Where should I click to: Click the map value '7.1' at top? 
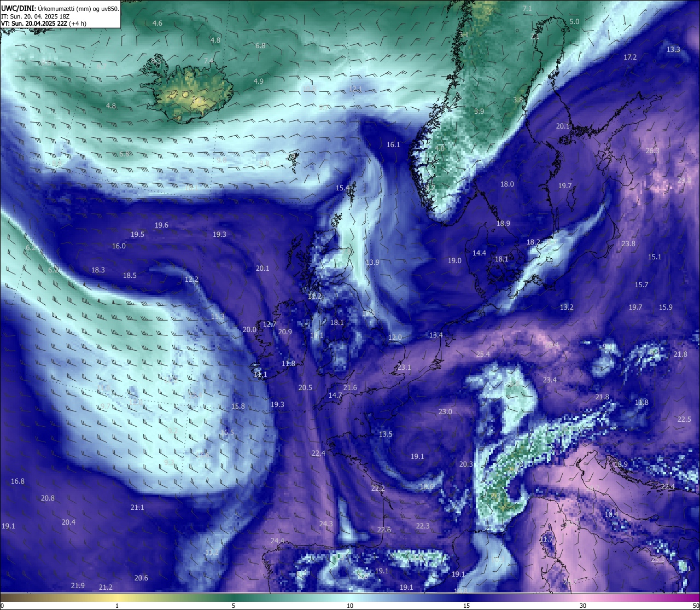pyautogui.click(x=527, y=8)
